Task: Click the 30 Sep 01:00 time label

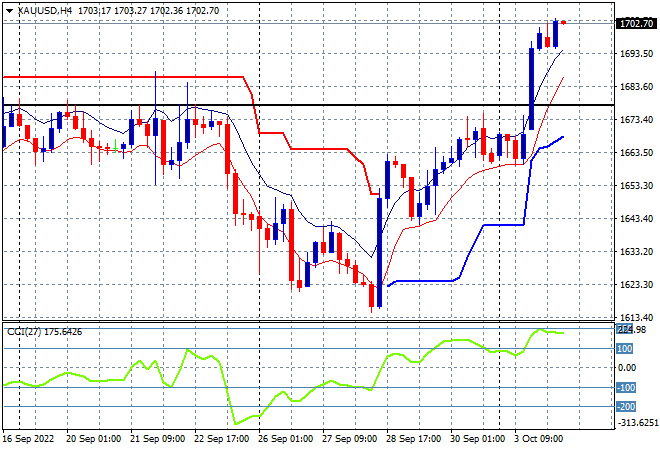Action: [477, 439]
